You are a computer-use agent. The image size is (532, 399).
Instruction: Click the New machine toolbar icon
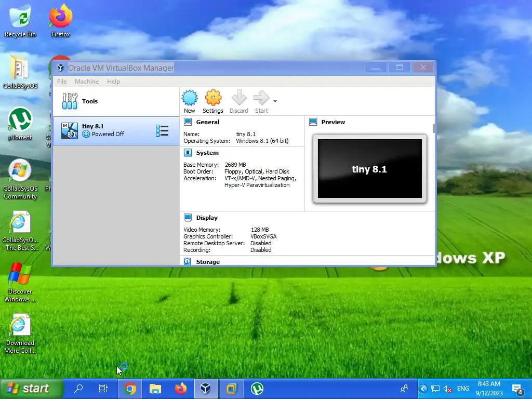click(189, 101)
